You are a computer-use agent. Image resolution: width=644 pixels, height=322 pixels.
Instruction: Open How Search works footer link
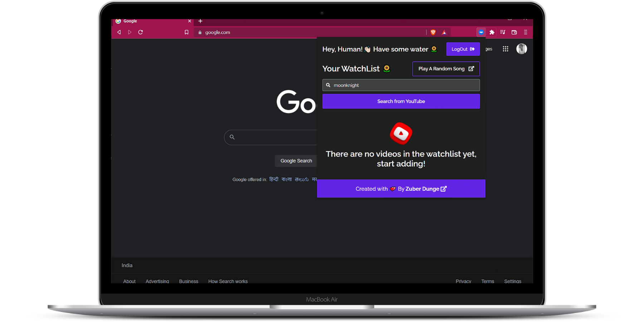(228, 281)
